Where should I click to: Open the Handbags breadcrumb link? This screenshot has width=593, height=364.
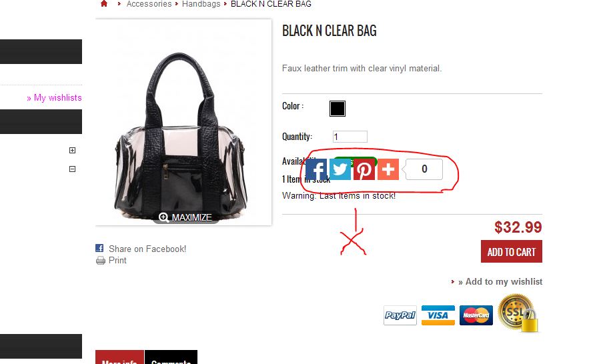pyautogui.click(x=201, y=4)
